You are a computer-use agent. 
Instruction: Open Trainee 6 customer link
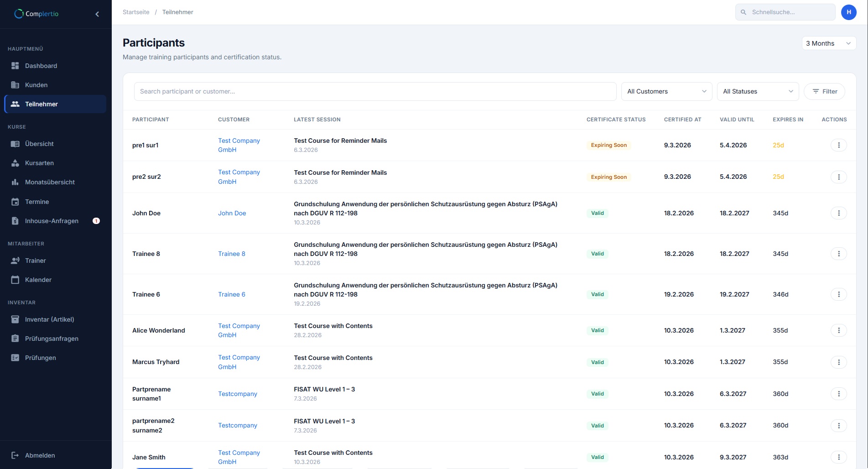[x=231, y=294]
